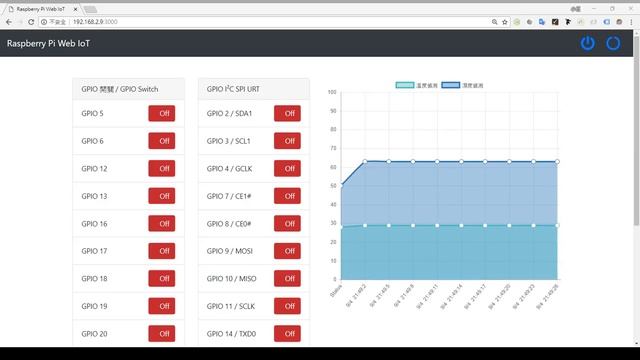Image resolution: width=640 pixels, height=360 pixels.
Task: Switch GPIO 4 / GCLK Off button
Action: coord(287,168)
